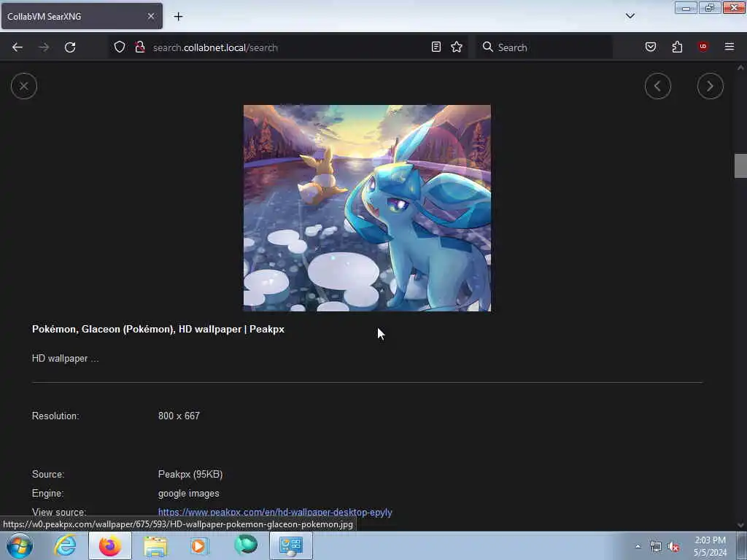
Task: Reload the current page
Action: [70, 47]
